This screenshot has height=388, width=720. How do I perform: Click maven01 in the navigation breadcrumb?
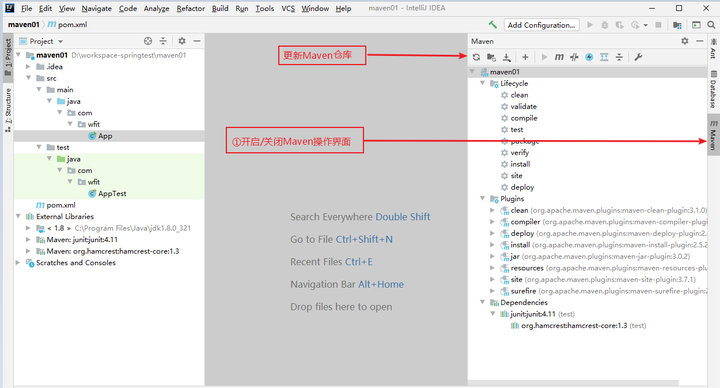23,25
